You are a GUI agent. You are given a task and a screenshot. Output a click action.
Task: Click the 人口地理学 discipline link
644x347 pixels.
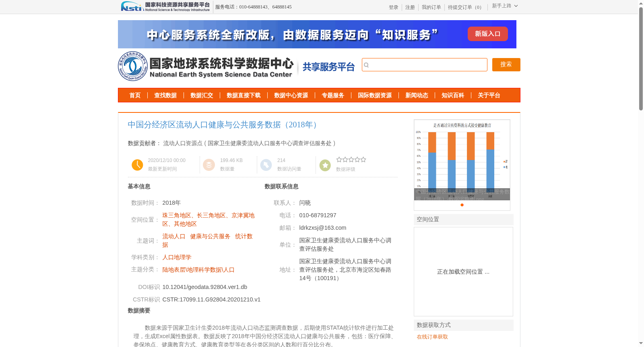177,257
